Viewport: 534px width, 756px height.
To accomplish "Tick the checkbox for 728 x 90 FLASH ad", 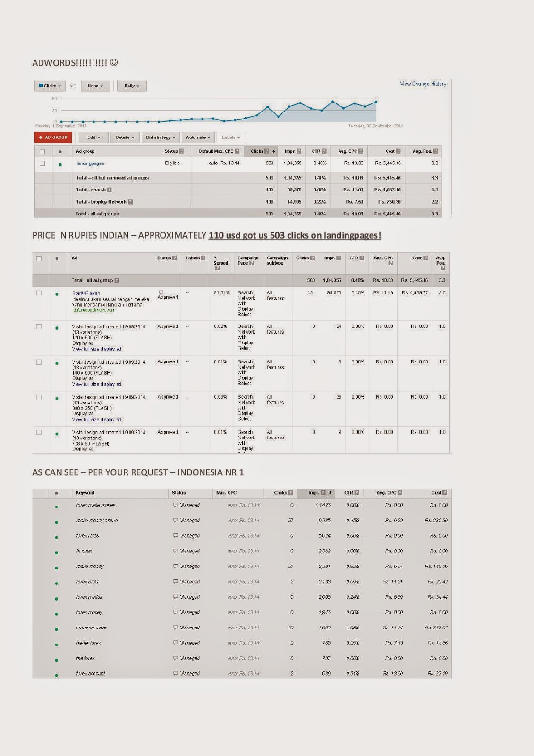I will pyautogui.click(x=39, y=432).
